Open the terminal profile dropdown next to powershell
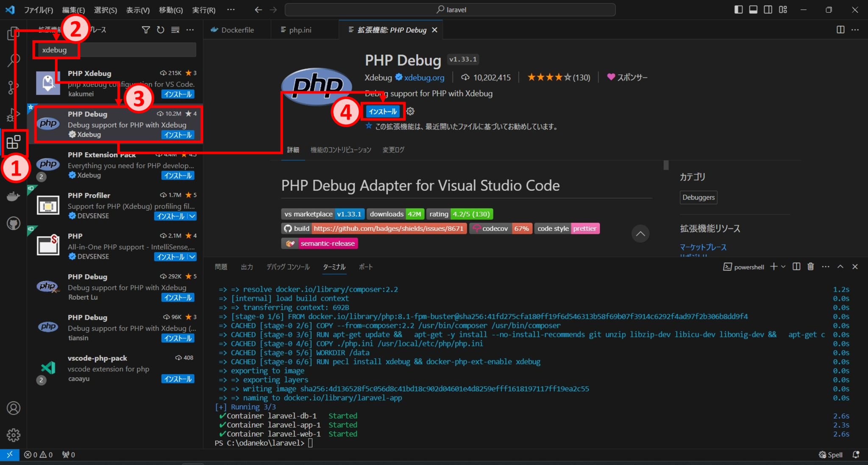Image resolution: width=868 pixels, height=465 pixels. tap(782, 267)
